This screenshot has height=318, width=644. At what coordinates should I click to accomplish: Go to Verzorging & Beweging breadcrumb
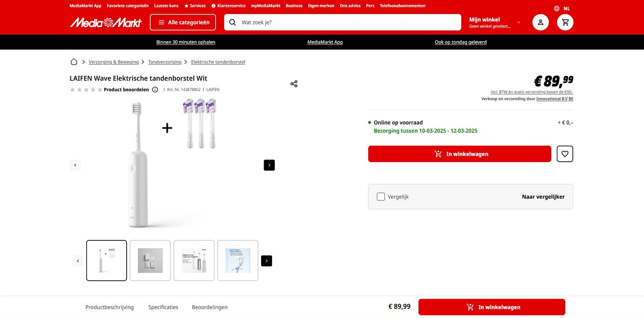pos(114,62)
